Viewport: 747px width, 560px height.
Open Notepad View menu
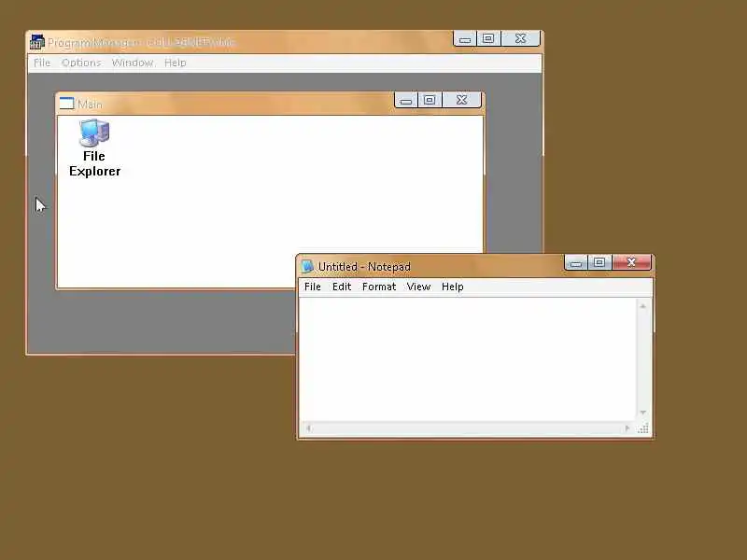click(x=418, y=287)
